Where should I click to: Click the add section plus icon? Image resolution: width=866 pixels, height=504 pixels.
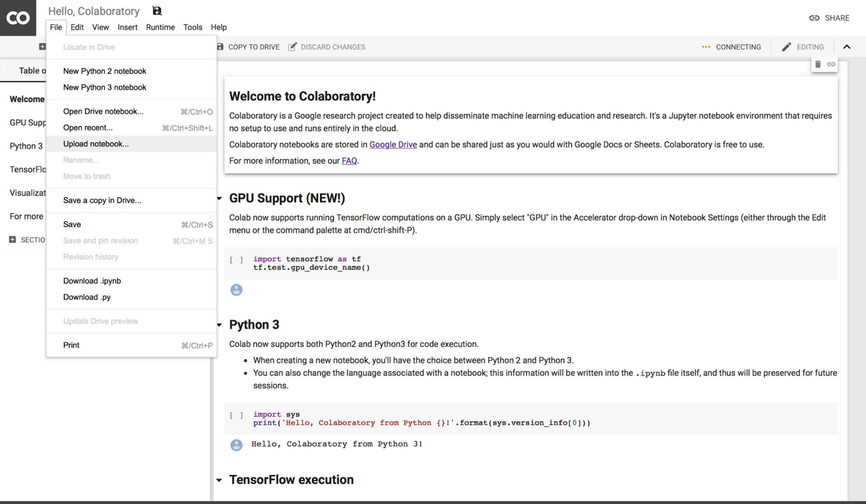point(12,240)
